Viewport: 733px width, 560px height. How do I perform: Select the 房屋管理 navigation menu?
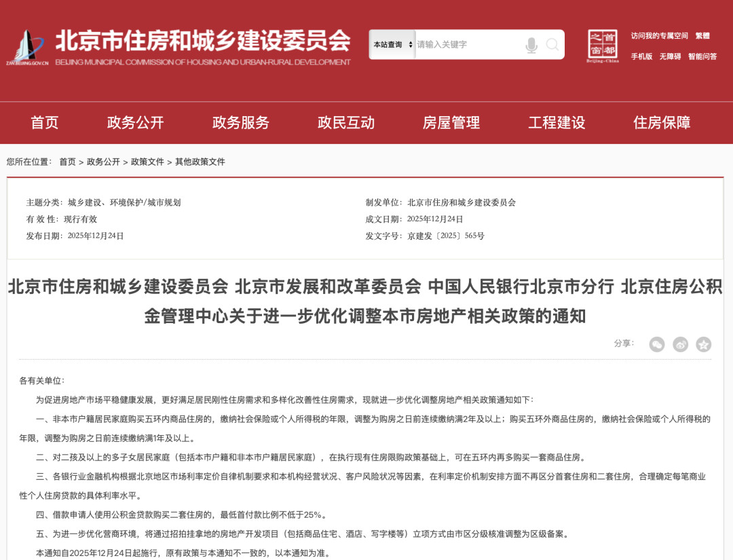pos(452,123)
